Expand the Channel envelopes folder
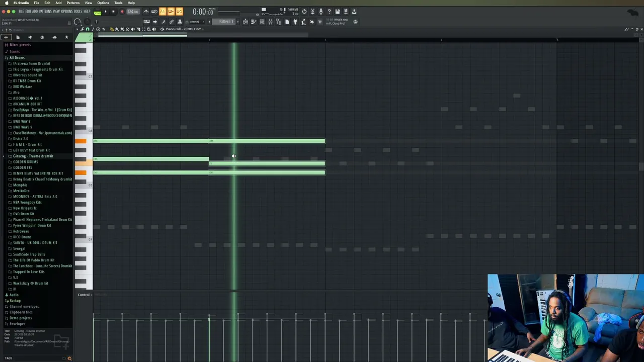Image resolution: width=644 pixels, height=362 pixels. pyautogui.click(x=24, y=306)
